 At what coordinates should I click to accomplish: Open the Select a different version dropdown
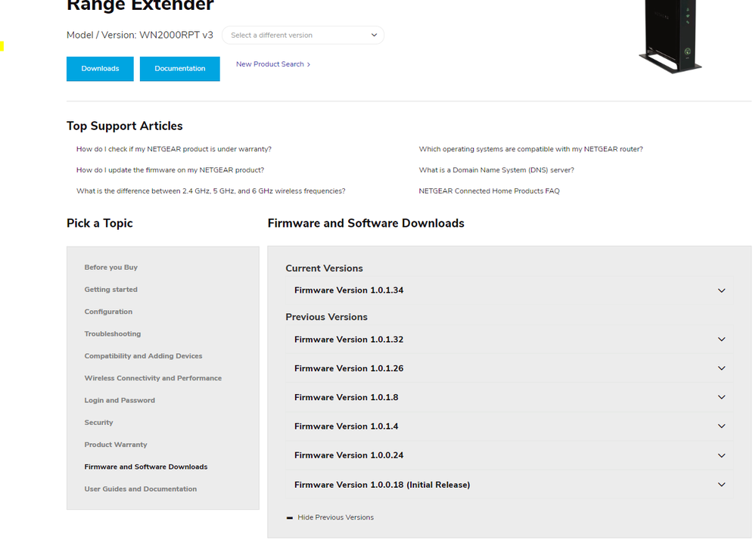pyautogui.click(x=303, y=35)
